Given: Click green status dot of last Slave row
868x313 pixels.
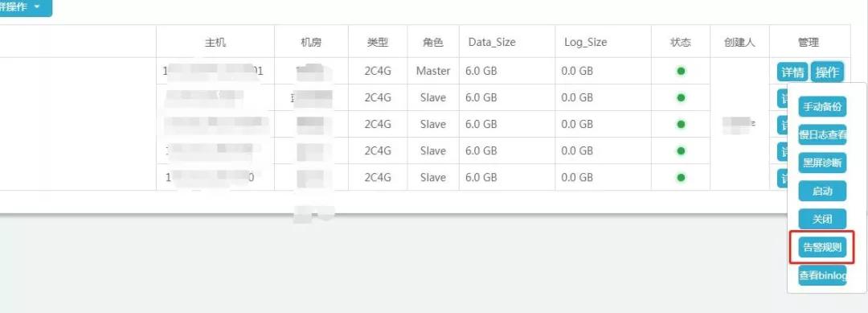Looking at the screenshot, I should 681,177.
